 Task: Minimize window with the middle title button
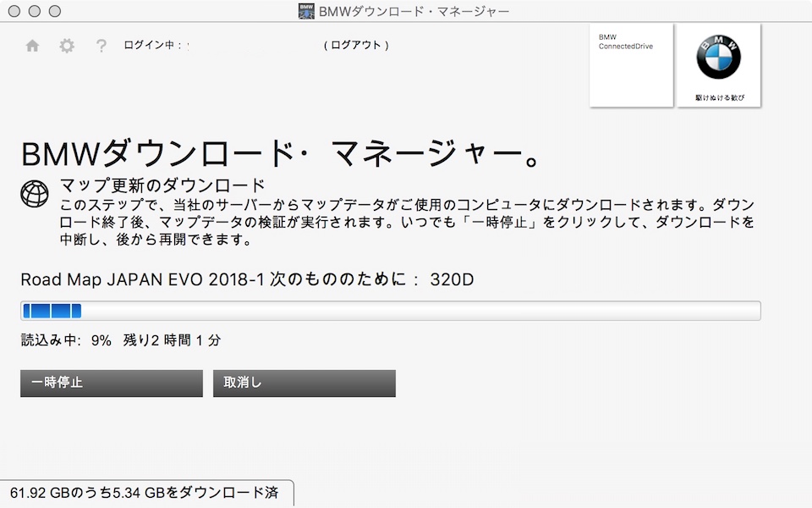34,11
